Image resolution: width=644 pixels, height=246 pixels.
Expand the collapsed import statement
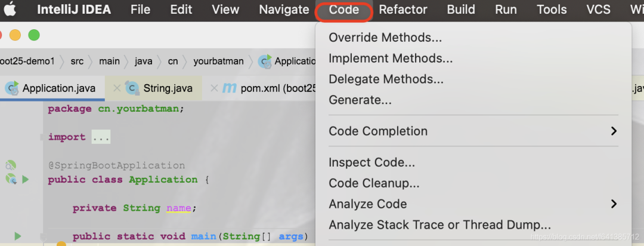click(101, 137)
